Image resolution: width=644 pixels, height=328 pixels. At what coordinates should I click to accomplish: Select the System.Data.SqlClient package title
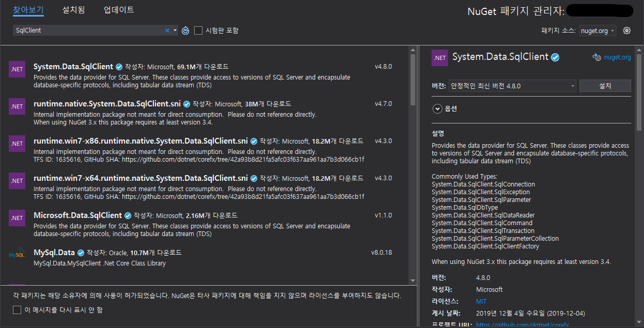click(73, 67)
